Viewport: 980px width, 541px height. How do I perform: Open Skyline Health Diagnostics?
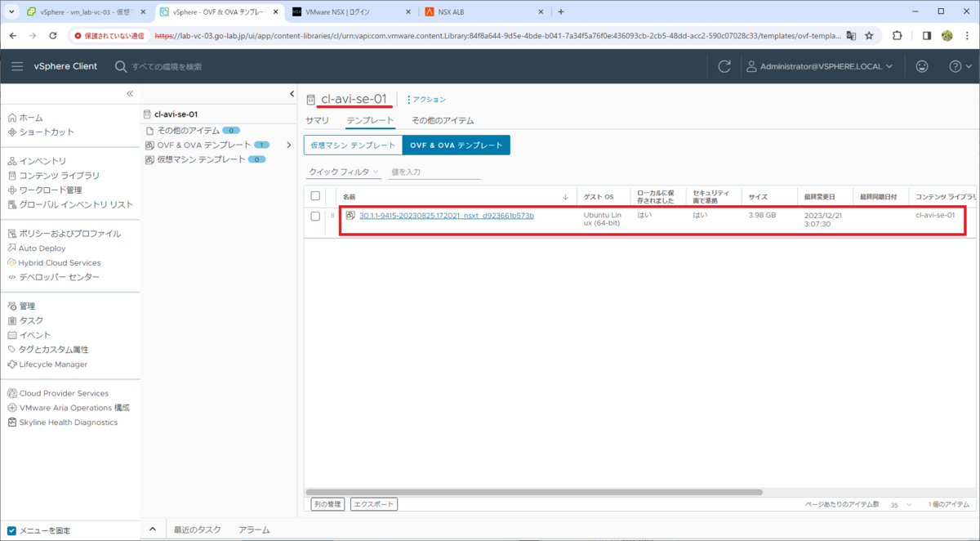tap(63, 423)
